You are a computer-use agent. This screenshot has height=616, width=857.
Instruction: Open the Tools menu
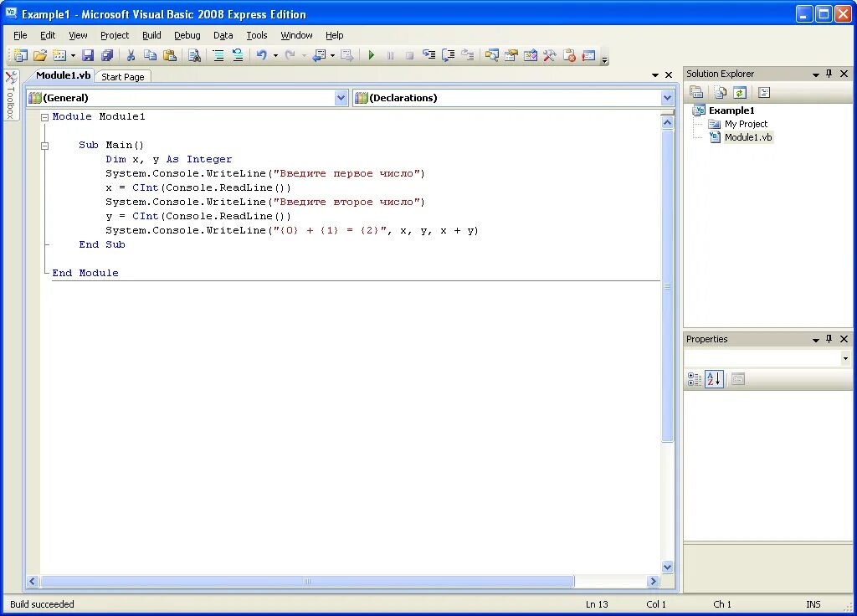point(256,35)
